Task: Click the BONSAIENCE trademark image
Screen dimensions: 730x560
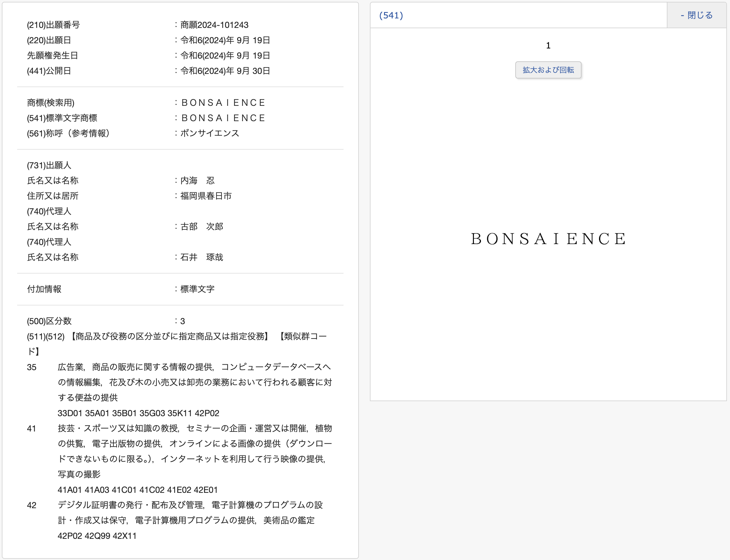Action: [x=548, y=239]
